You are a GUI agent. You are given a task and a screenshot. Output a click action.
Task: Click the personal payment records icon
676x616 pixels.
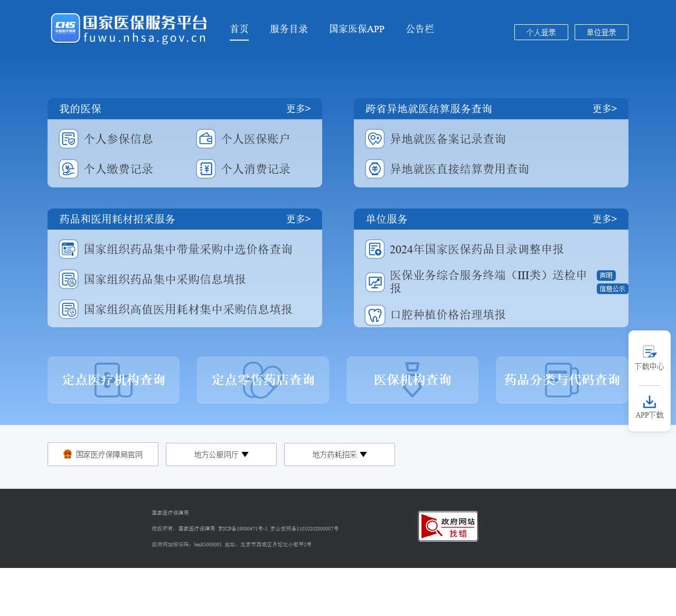(69, 169)
